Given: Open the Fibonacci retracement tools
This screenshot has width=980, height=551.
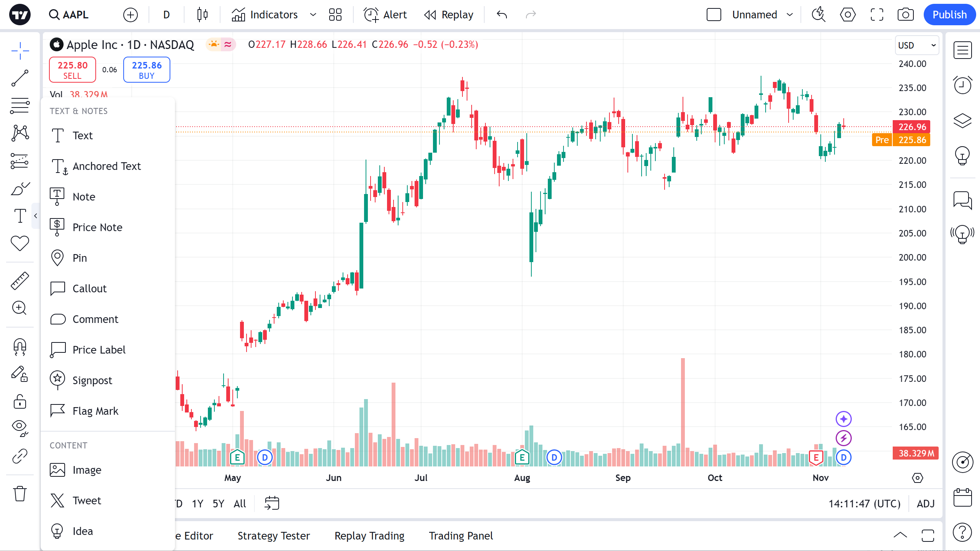Looking at the screenshot, I should pyautogui.click(x=20, y=106).
